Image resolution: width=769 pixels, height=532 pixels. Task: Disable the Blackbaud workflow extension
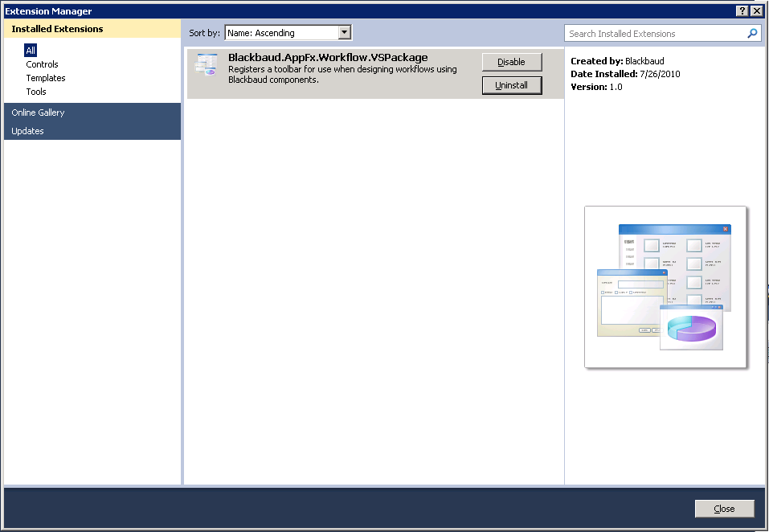[x=512, y=62]
